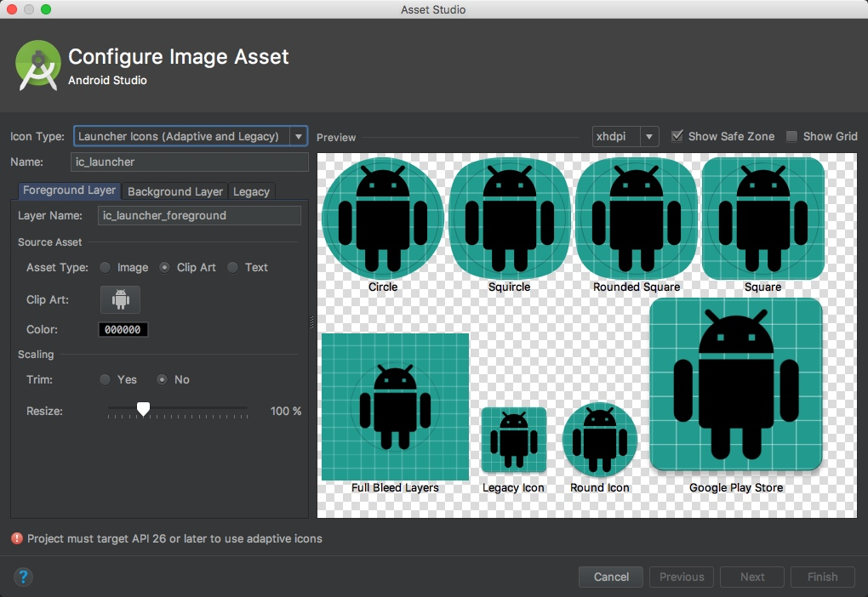
Task: Click the Round Icon preview
Action: (600, 440)
